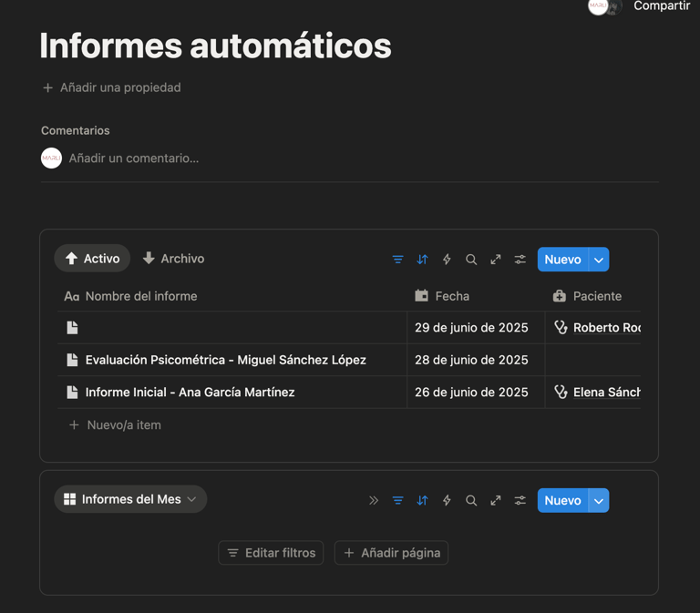Click filter icon in Informes del Mes toolbar

(397, 500)
